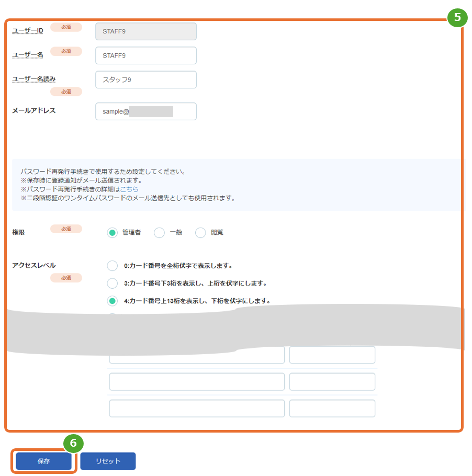Click the wide empty input in bottom row
The height and width of the screenshot is (476, 472).
197,408
